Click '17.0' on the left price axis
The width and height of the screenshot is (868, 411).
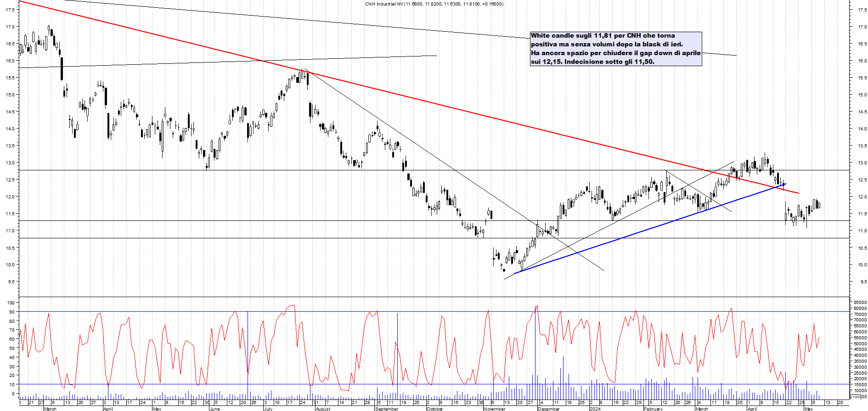[10, 27]
